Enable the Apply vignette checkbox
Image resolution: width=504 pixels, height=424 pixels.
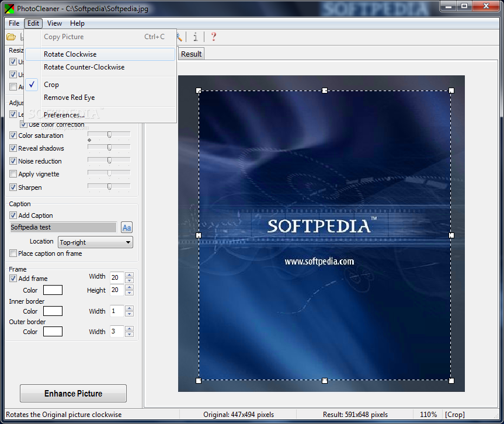tap(13, 174)
